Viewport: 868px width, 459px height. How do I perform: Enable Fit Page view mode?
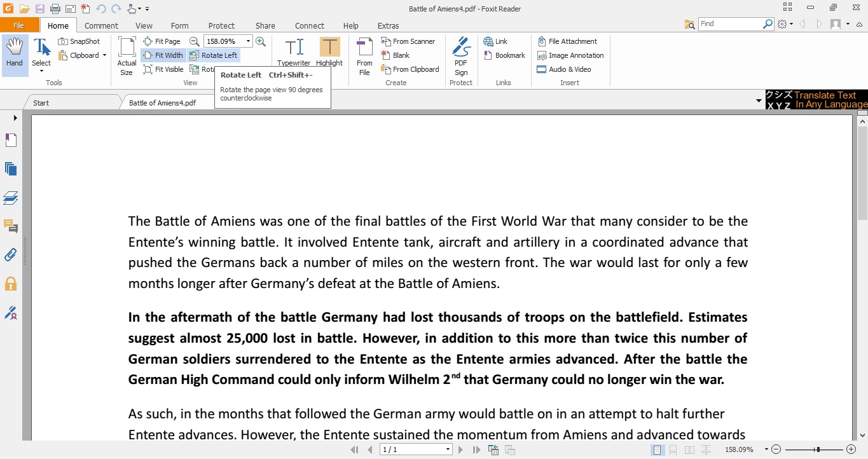tap(163, 41)
